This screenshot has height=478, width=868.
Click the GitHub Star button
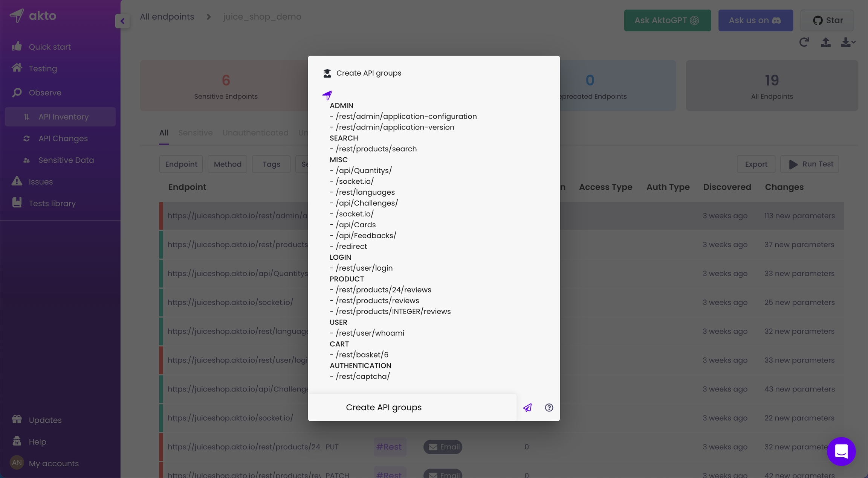tap(827, 20)
